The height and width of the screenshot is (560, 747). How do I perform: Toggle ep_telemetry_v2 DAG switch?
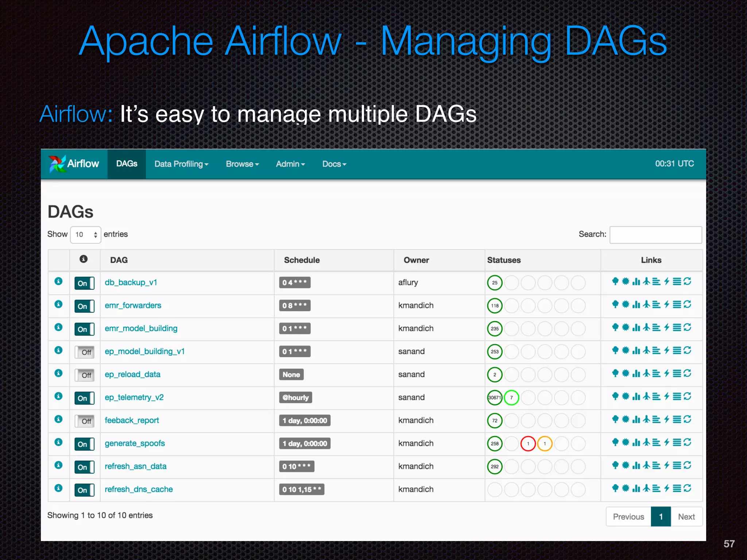coord(85,398)
